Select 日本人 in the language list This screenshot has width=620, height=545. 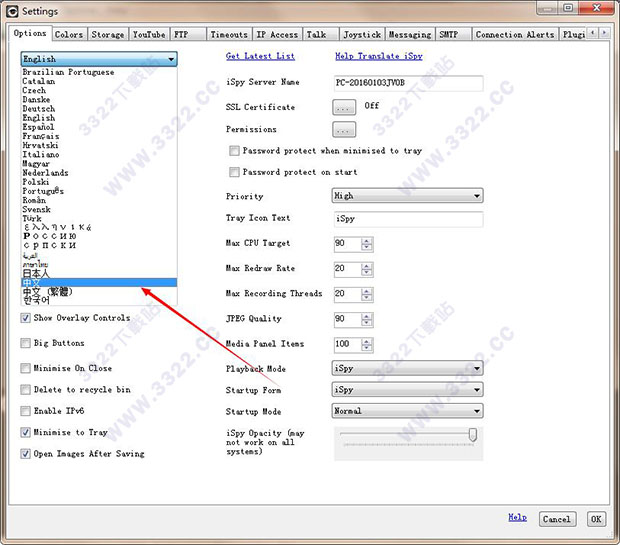coord(99,273)
